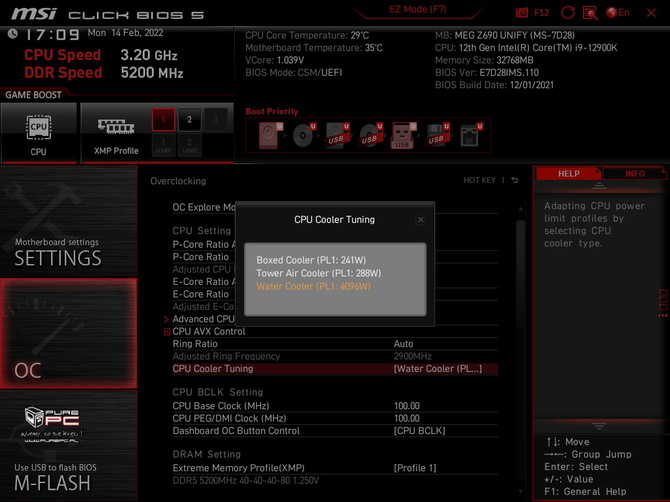Select the CPU PEG/DMI Clock (MHz) label
The width and height of the screenshot is (670, 502).
click(x=229, y=418)
